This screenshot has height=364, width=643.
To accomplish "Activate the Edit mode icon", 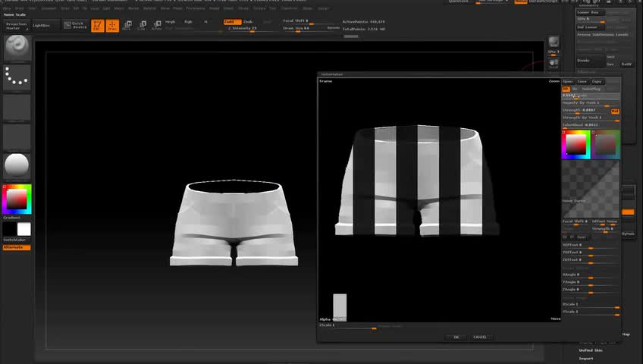I will click(x=97, y=26).
